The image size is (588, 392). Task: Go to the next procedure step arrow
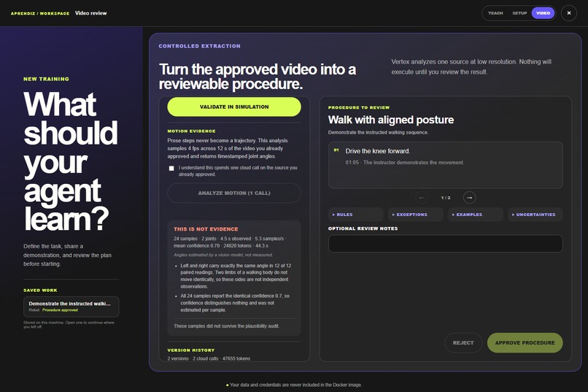pos(469,197)
